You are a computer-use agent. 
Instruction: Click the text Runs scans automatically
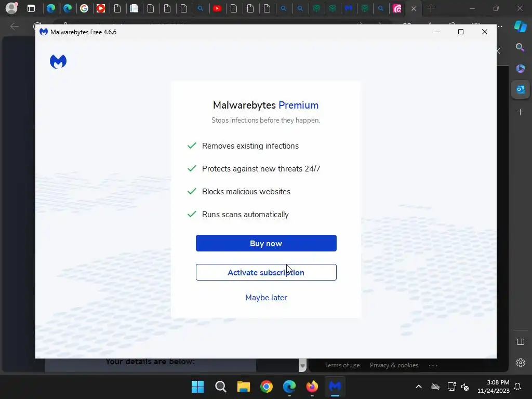point(245,215)
